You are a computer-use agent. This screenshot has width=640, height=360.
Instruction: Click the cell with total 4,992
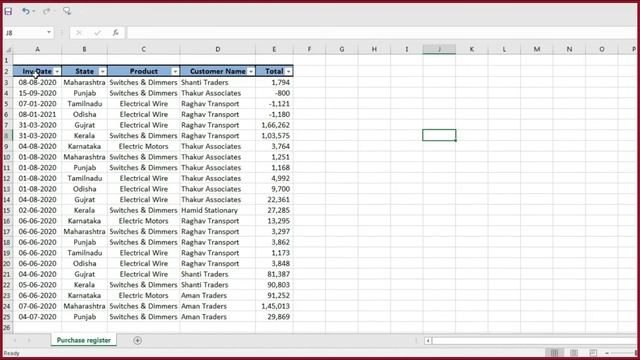tap(274, 178)
